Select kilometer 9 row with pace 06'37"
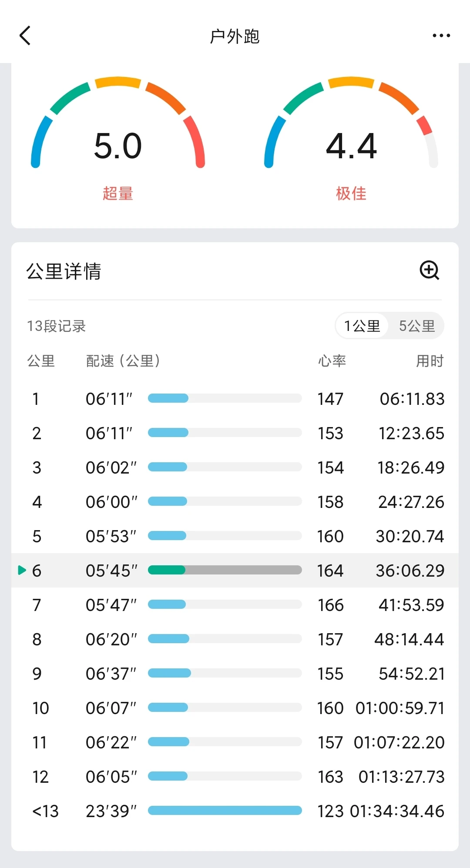The width and height of the screenshot is (470, 868). pyautogui.click(x=235, y=674)
